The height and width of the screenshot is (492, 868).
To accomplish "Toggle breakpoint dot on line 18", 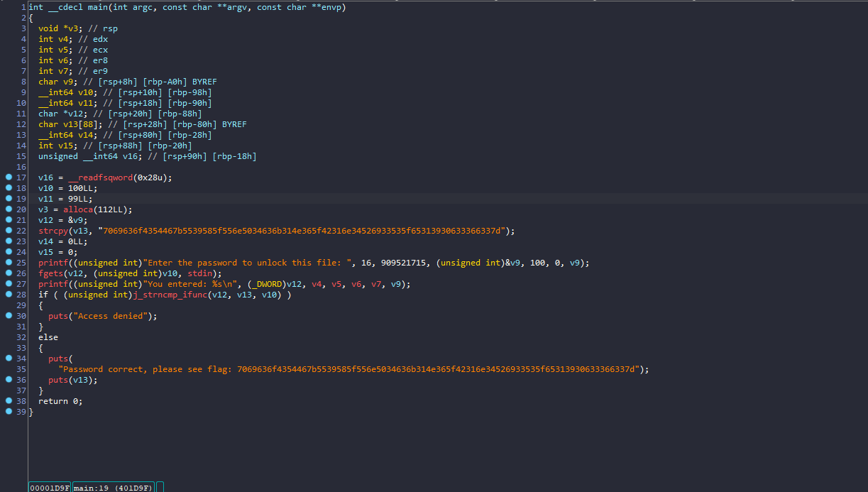I will tap(9, 188).
